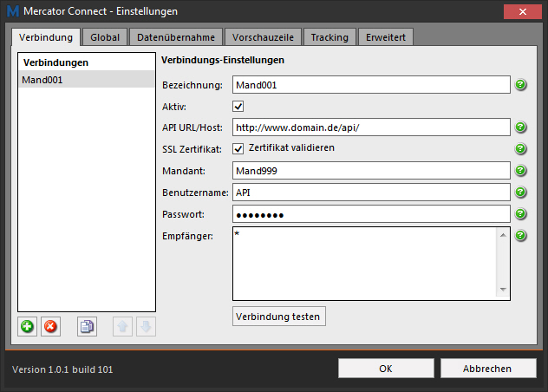The image size is (548, 392).
Task: Click into the Passwort field
Action: coord(371,213)
